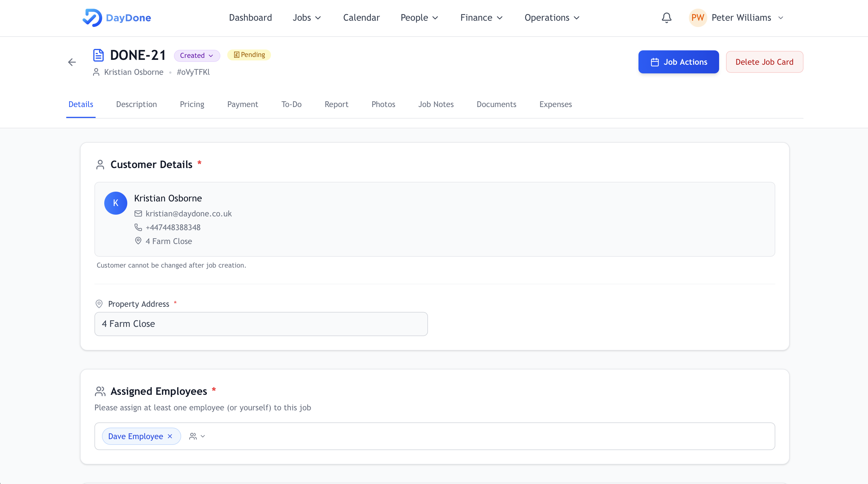Open the Payment tab
Screen dimensions: 868x484
pyautogui.click(x=242, y=104)
